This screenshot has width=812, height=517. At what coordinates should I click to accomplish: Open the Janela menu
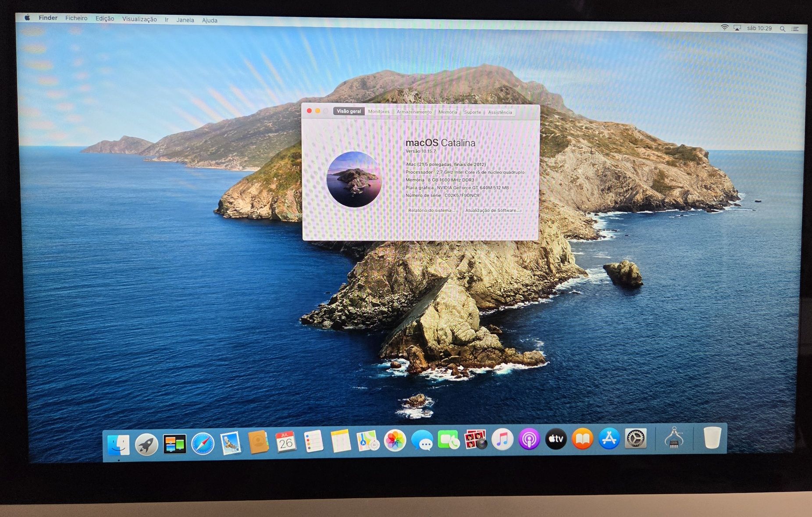(185, 20)
